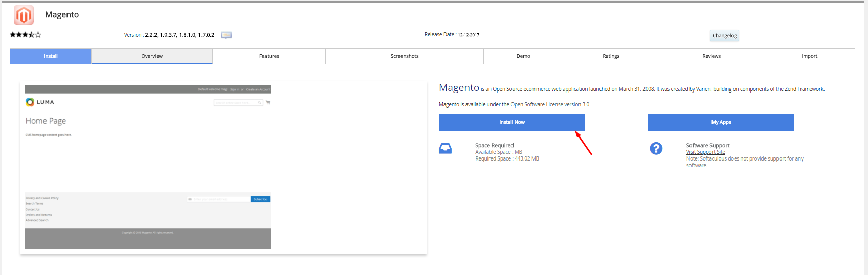This screenshot has width=868, height=275.
Task: Click the Space Required tray icon
Action: tap(445, 149)
